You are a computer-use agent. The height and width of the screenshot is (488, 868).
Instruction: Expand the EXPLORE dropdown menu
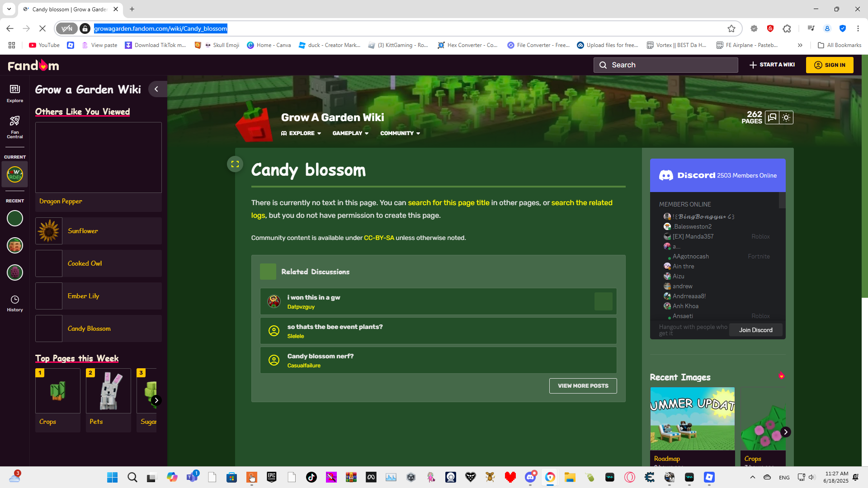(301, 133)
